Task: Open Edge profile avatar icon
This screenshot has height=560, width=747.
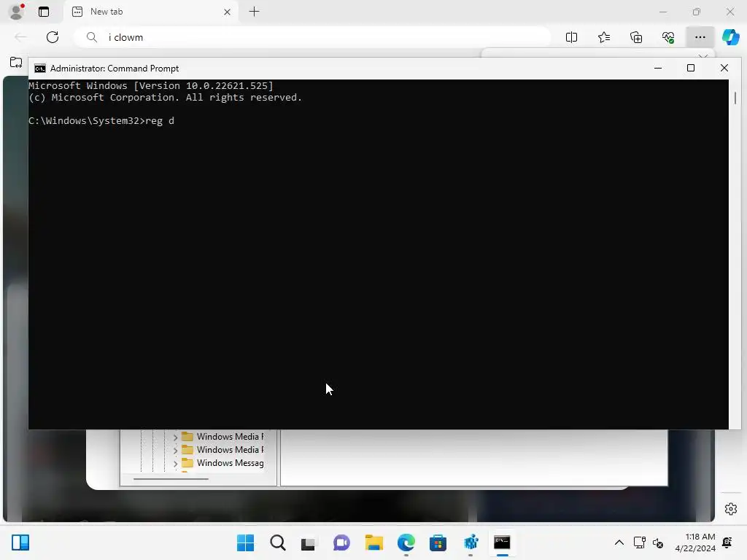Action: pyautogui.click(x=17, y=12)
